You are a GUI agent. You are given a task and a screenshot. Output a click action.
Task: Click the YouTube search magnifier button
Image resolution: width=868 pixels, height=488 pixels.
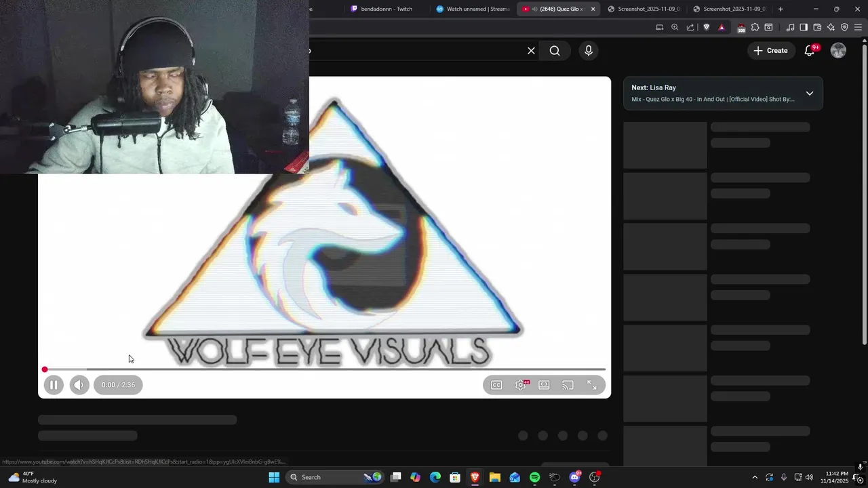pos(555,51)
